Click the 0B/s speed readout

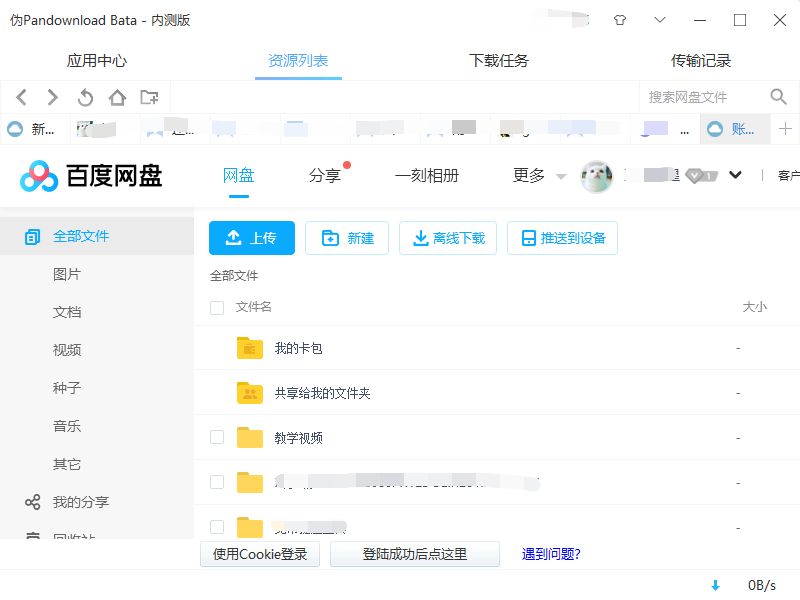762,586
